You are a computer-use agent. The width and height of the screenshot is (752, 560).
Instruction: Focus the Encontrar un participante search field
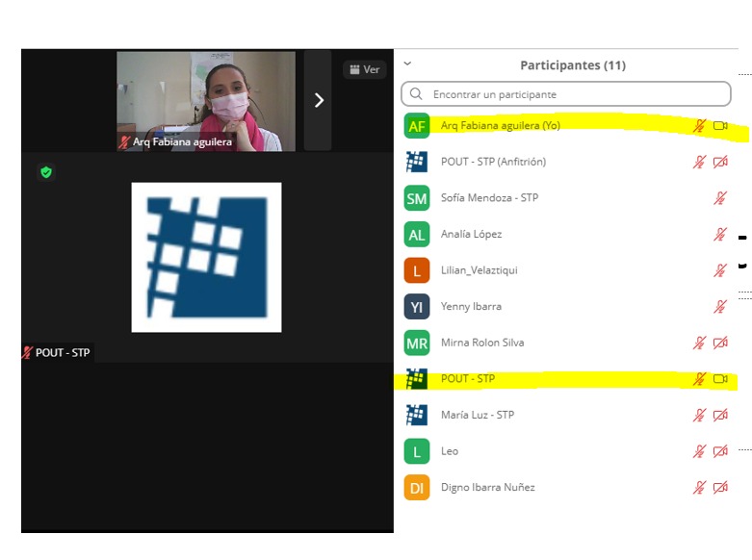point(566,94)
